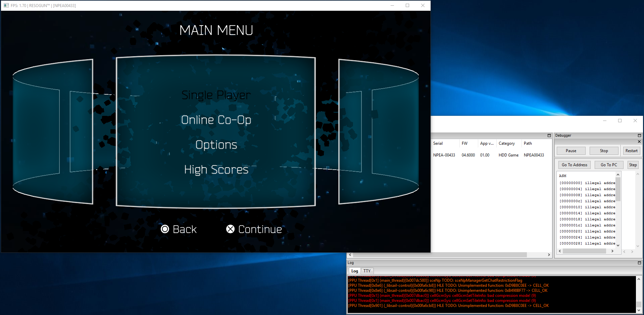This screenshot has height=315, width=644.
Task: Close the Debugger panel
Action: click(x=639, y=141)
